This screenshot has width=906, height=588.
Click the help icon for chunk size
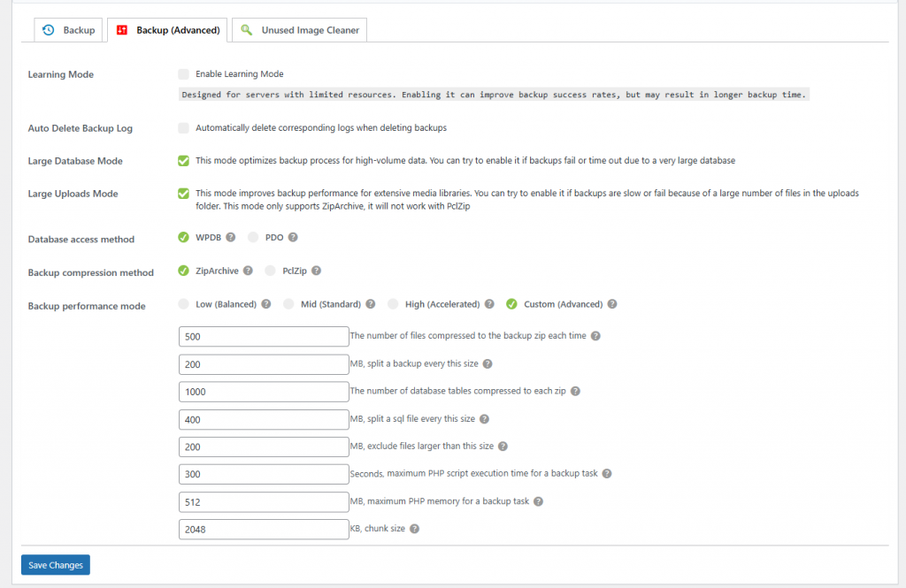point(413,529)
